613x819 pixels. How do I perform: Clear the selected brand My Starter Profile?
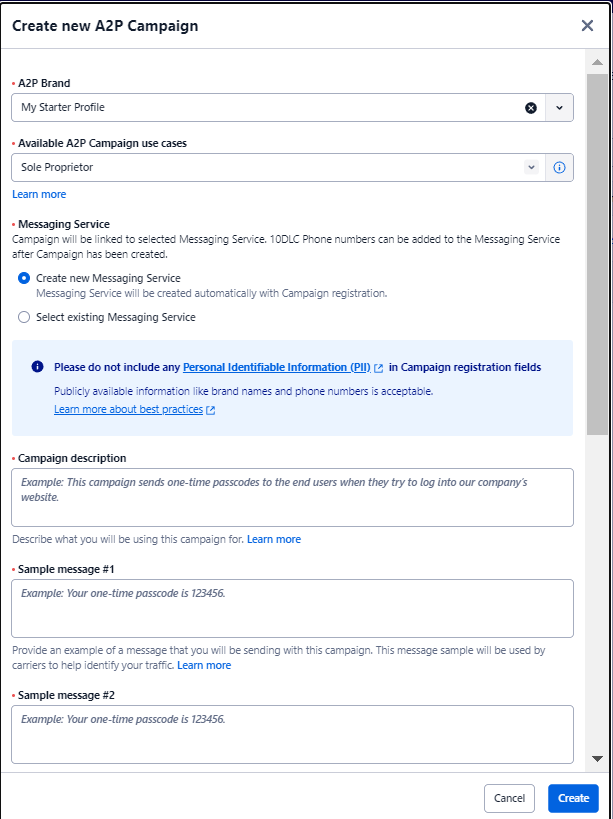pos(531,107)
